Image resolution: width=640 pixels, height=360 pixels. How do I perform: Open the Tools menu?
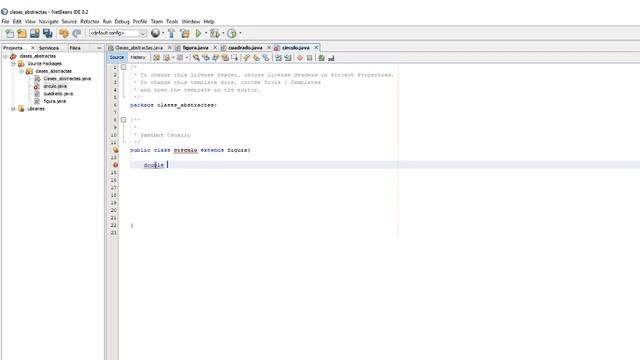tap(172, 21)
